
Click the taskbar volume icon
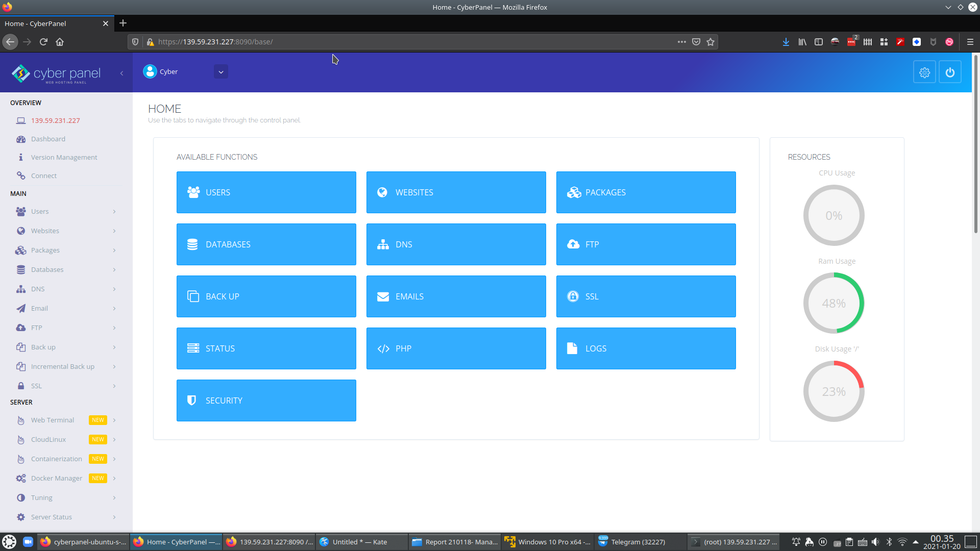point(876,542)
